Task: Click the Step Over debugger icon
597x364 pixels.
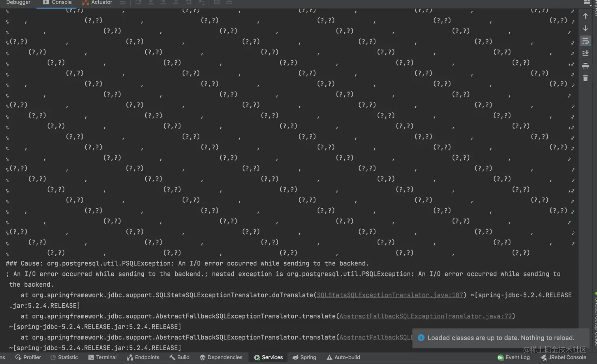Action: 151,2
